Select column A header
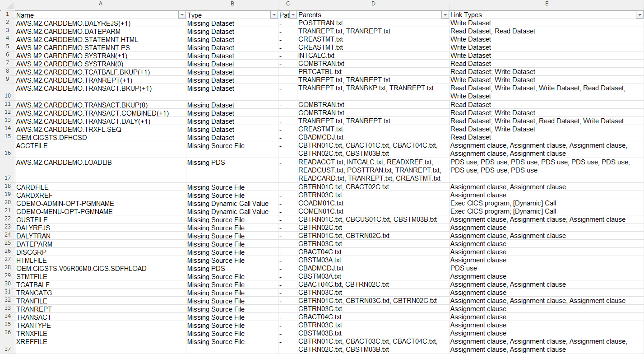The height and width of the screenshot is (354, 644). click(100, 3)
